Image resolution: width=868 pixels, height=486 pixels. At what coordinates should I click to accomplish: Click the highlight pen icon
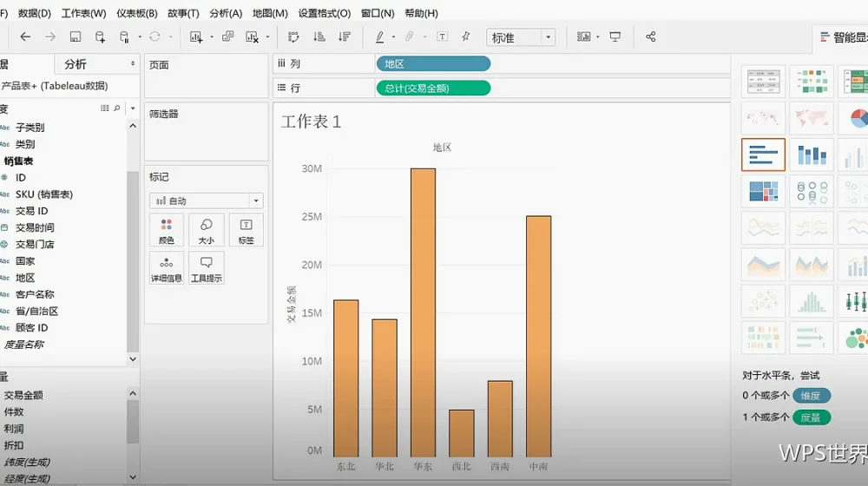coord(380,36)
